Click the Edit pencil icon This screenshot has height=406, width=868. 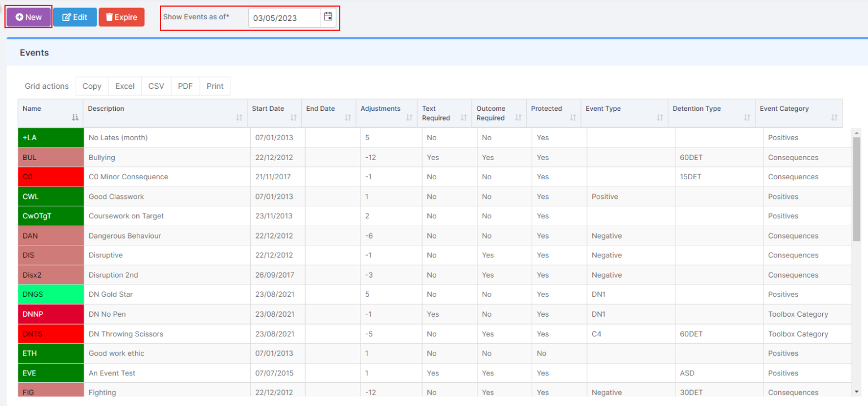(x=66, y=17)
